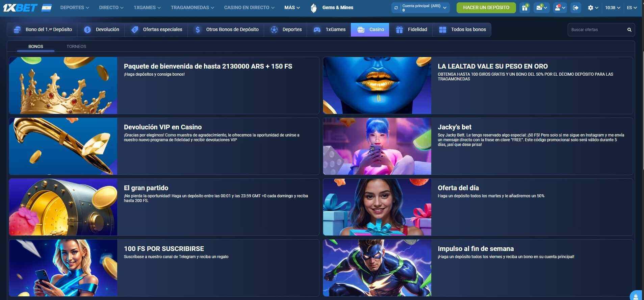Click the grid Todos los bonos icon
The width and height of the screenshot is (644, 300).
tap(443, 30)
